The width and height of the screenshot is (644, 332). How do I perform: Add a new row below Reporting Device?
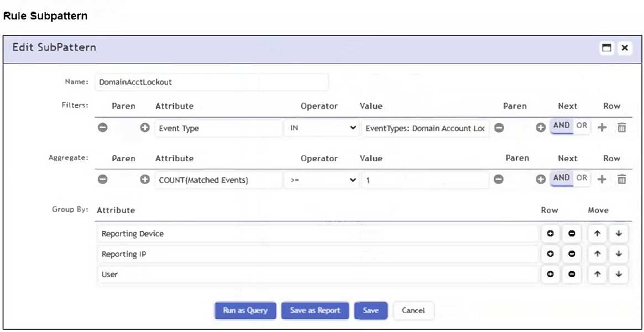(551, 234)
